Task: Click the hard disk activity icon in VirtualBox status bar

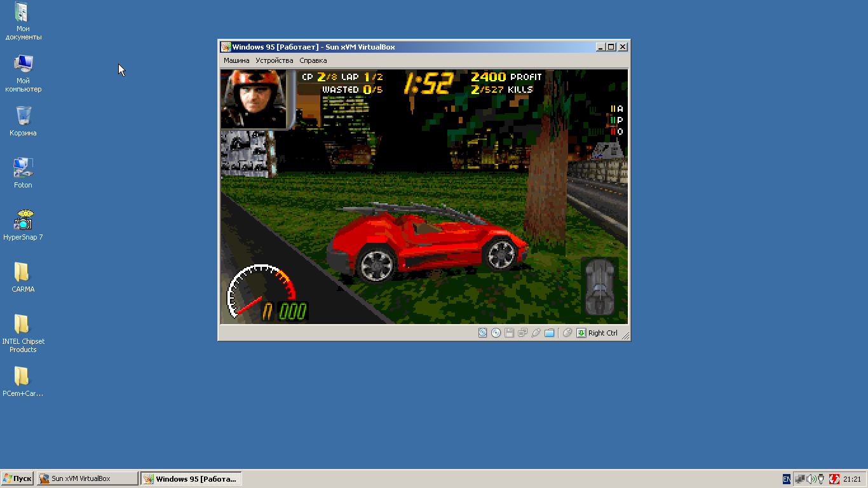Action: coord(483,332)
